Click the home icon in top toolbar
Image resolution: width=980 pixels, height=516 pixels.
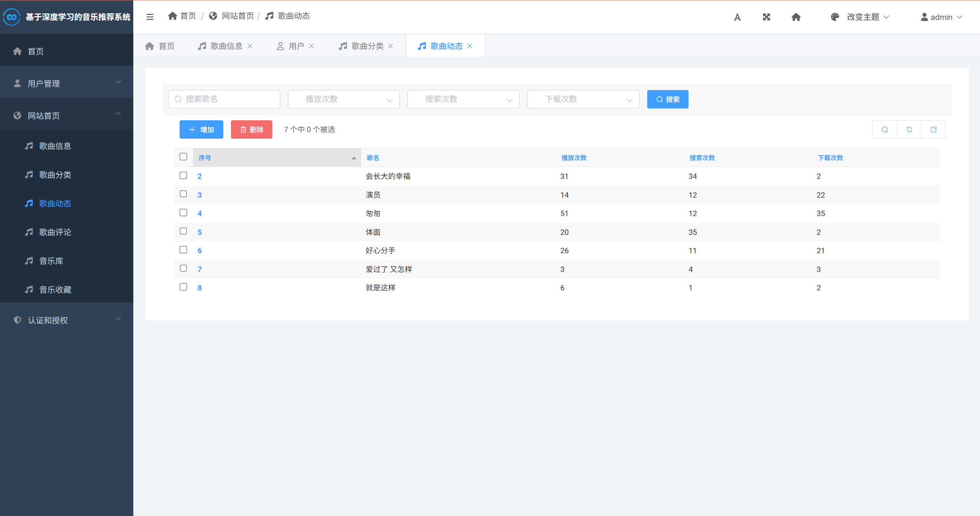click(x=796, y=17)
